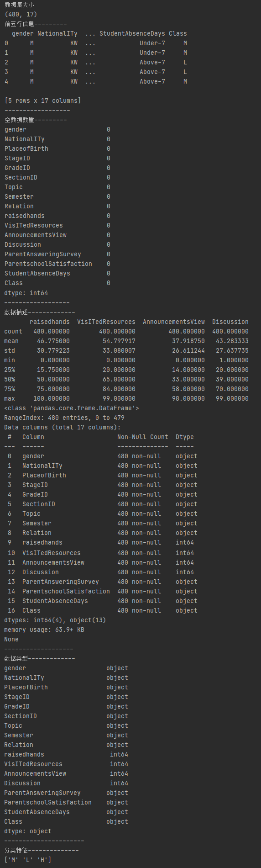This screenshot has height=868, width=261.
Task: Click the ParentschoolSatisfaction null count row
Action: (x=57, y=264)
